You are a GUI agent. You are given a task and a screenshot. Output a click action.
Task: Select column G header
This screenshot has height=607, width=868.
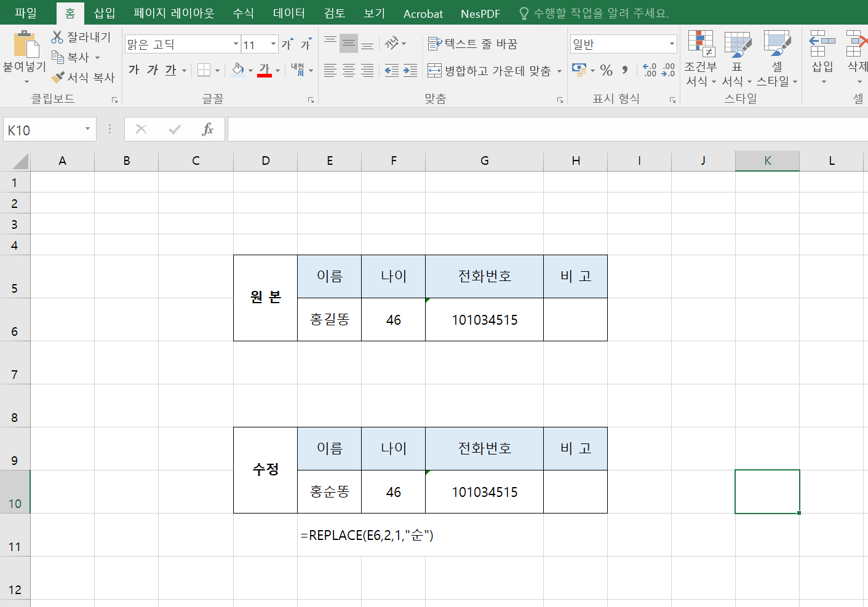pos(485,161)
